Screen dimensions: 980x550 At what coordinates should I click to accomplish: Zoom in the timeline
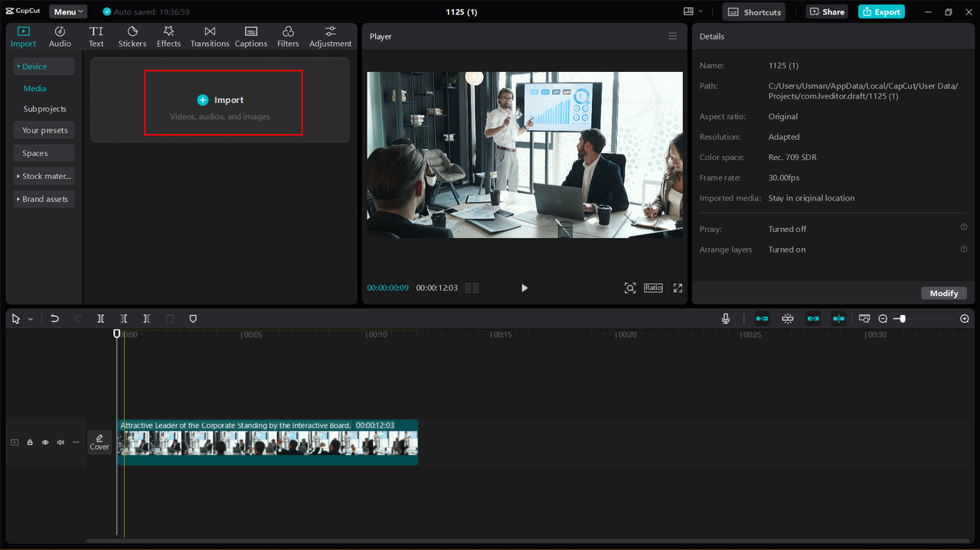[x=965, y=318]
